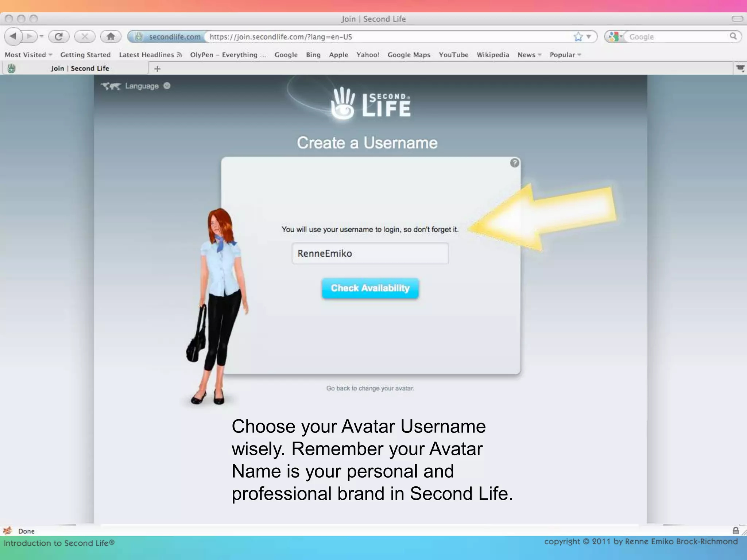Click Go back to change your avatar

pyautogui.click(x=370, y=388)
